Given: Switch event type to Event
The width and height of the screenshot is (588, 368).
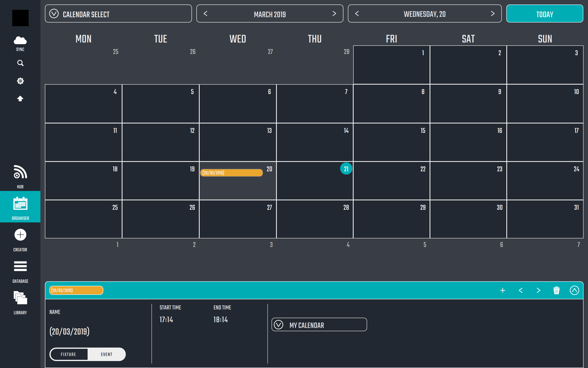Looking at the screenshot, I should pos(106,354).
